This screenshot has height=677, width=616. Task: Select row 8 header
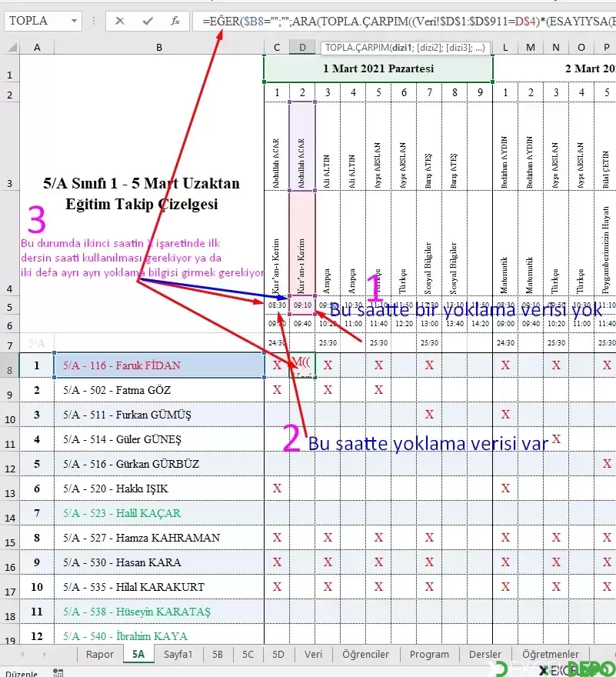point(9,365)
